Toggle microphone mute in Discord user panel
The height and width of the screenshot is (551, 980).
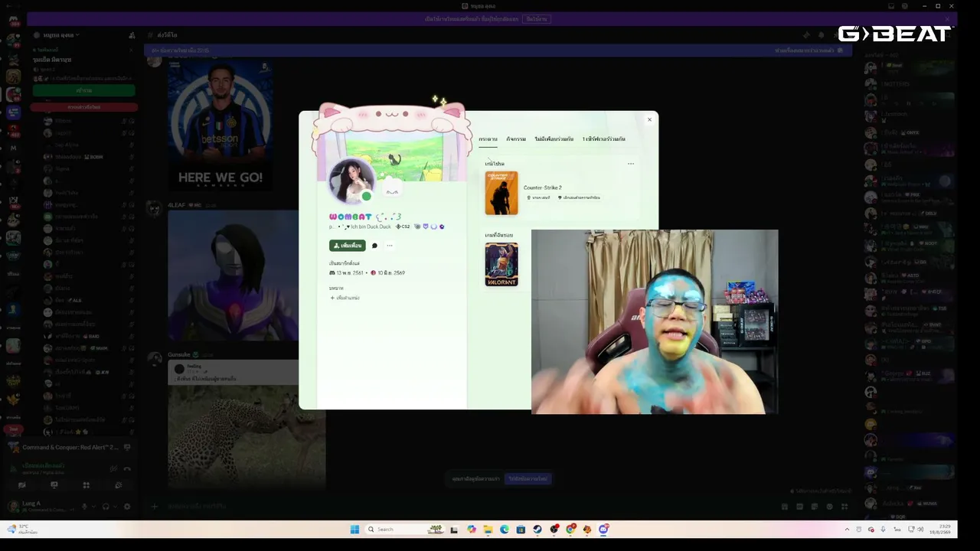[84, 507]
